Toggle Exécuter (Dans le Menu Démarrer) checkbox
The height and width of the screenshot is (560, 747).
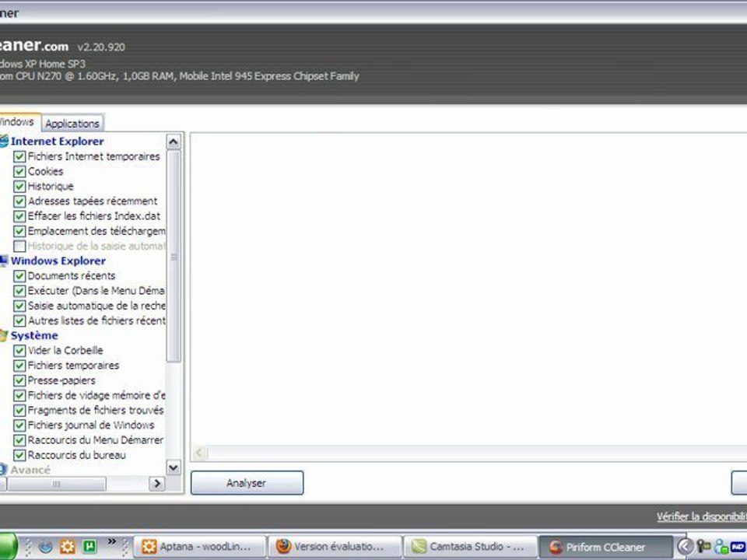click(x=19, y=291)
